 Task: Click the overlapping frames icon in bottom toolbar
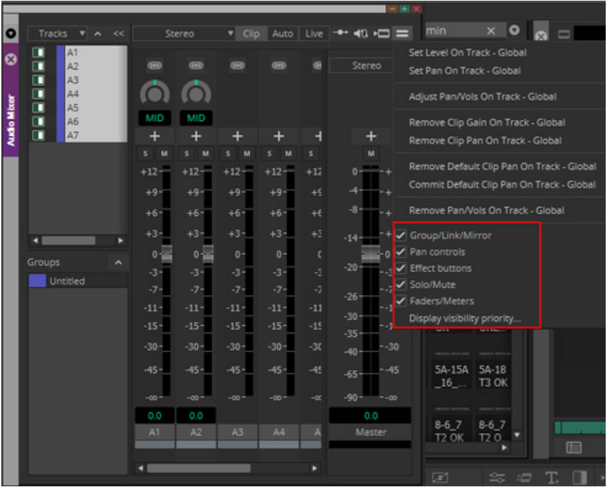[524, 477]
